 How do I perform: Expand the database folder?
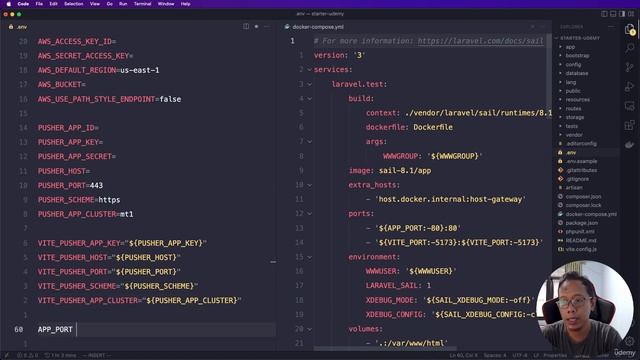click(x=577, y=73)
